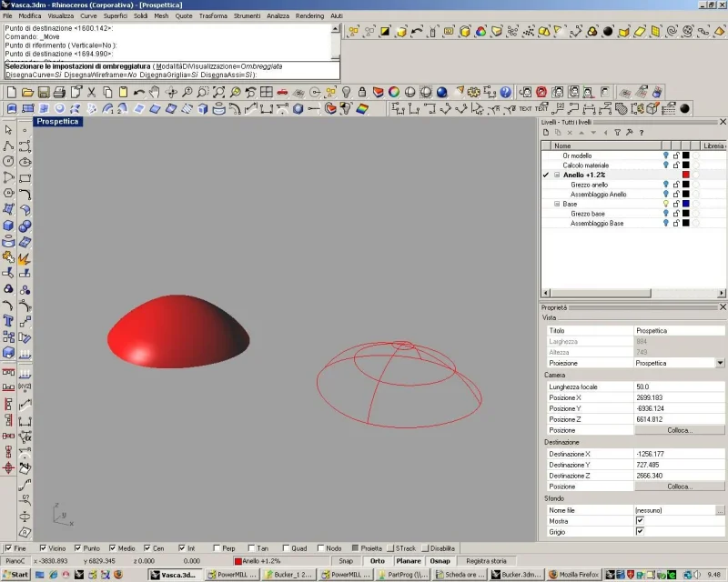Change black color swatch of Calcolo materiale layer
Image resolution: width=728 pixels, height=582 pixels.
[686, 166]
